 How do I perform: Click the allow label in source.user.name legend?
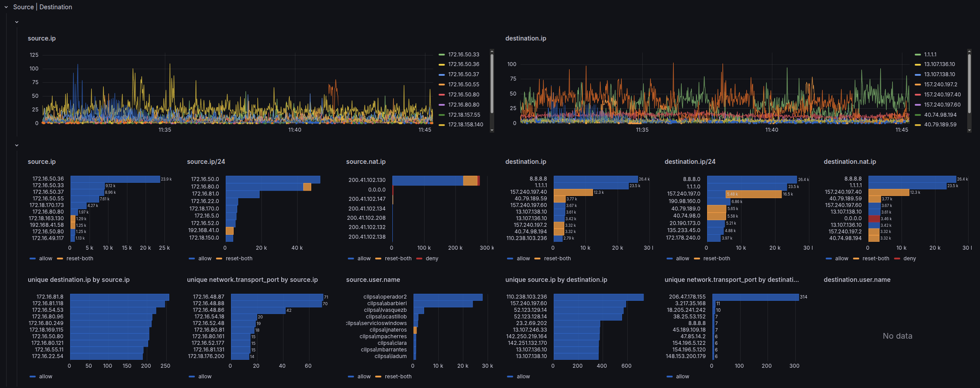coord(364,377)
